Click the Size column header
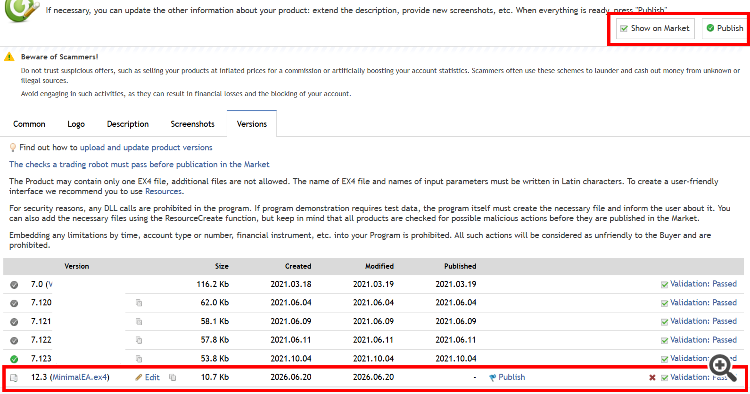 [x=222, y=266]
